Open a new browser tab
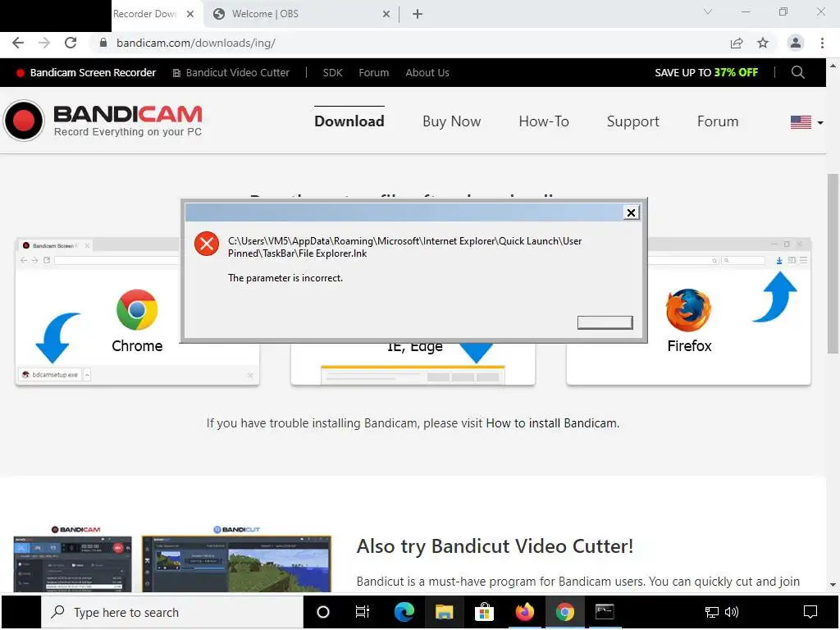Screen dimensions: 840x630 pyautogui.click(x=418, y=14)
